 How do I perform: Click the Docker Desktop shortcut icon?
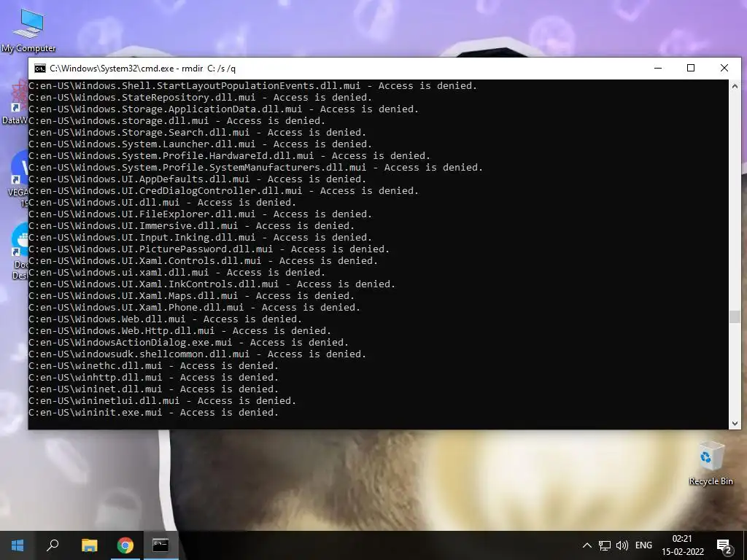[x=19, y=252]
